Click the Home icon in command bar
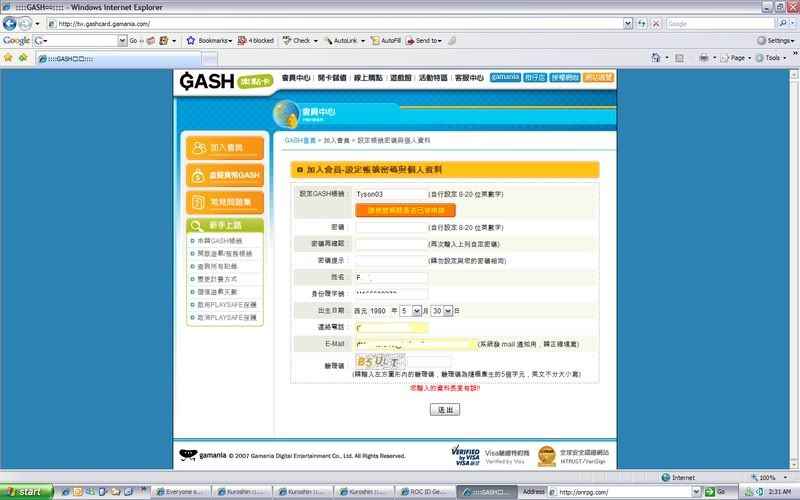Screen dimensions: 800x500 [x=656, y=58]
